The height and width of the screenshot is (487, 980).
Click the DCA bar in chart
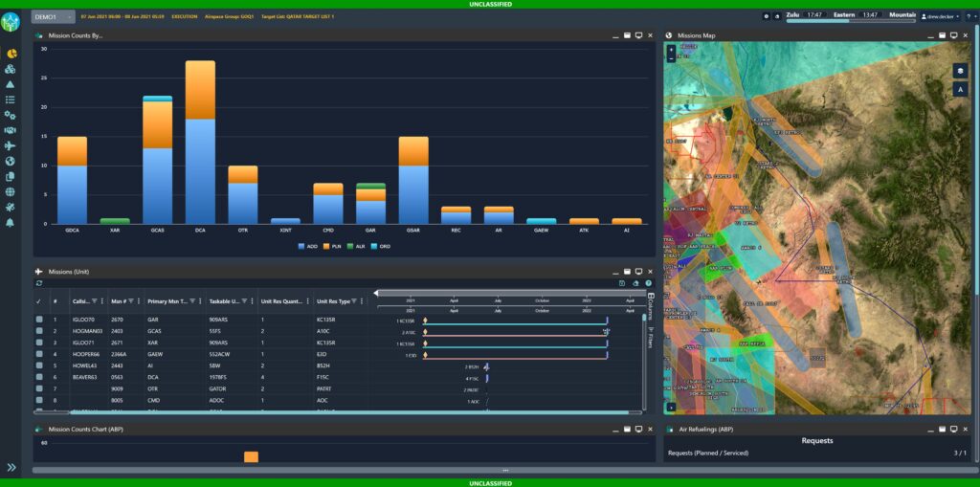click(x=200, y=142)
